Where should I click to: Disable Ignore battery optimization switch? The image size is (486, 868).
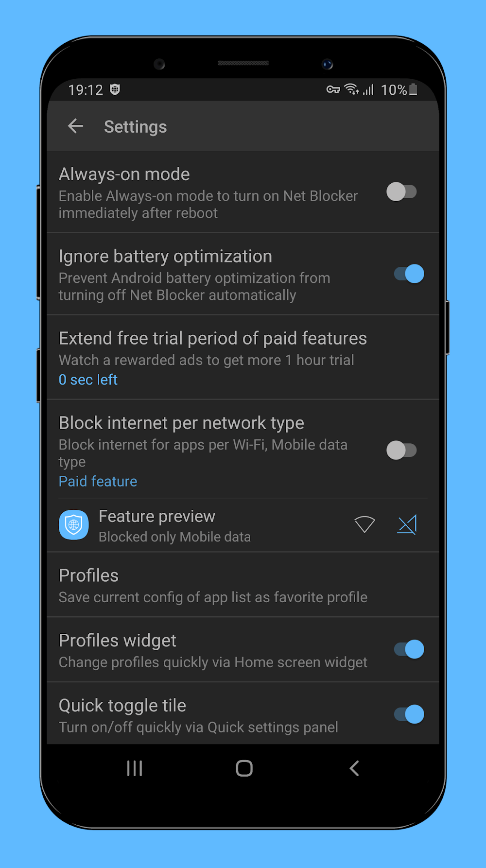click(x=409, y=274)
